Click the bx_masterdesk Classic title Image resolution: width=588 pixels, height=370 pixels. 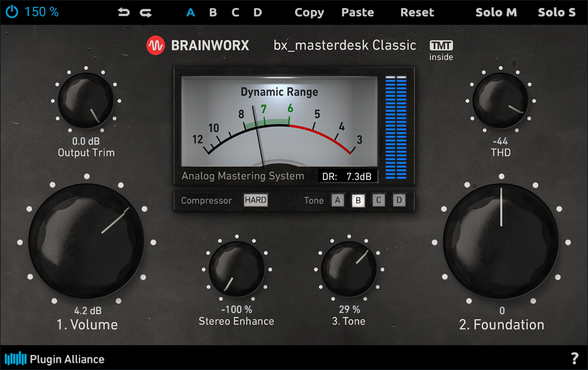345,45
